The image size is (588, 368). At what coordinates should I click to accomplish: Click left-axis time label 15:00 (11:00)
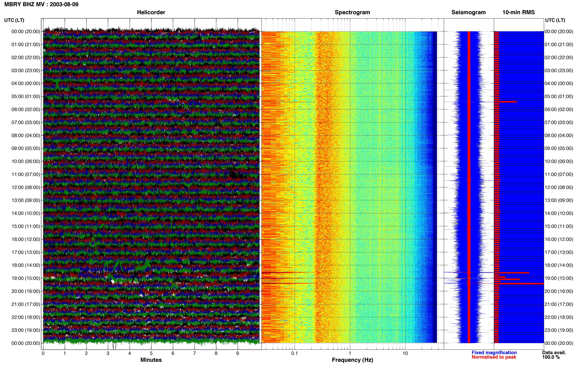[26, 226]
